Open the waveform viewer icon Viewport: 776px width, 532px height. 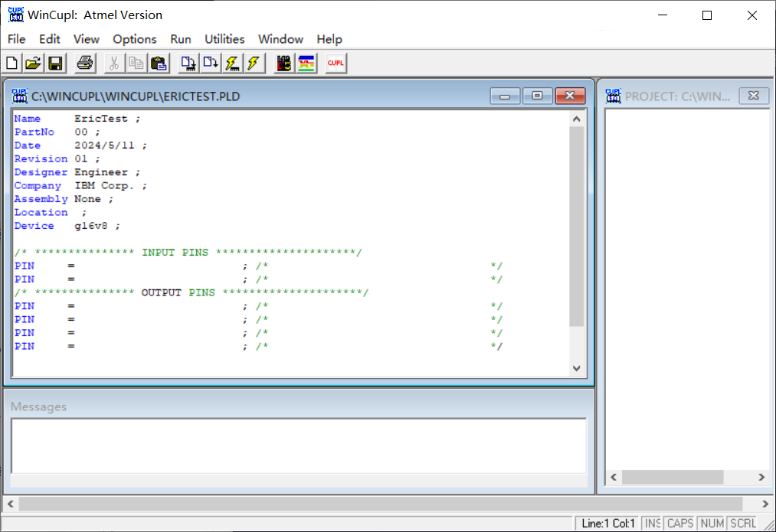(x=306, y=64)
